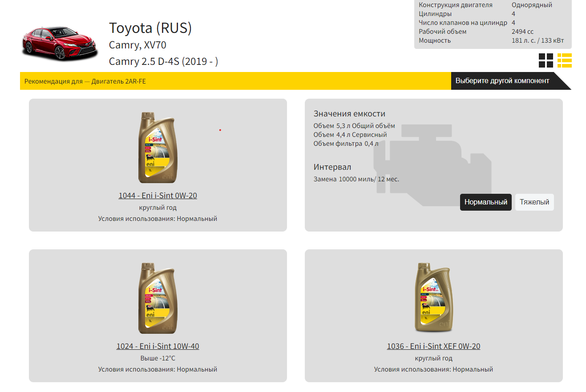Click Условия использования under 1036 Eni i-Sint XEF

[433, 369]
